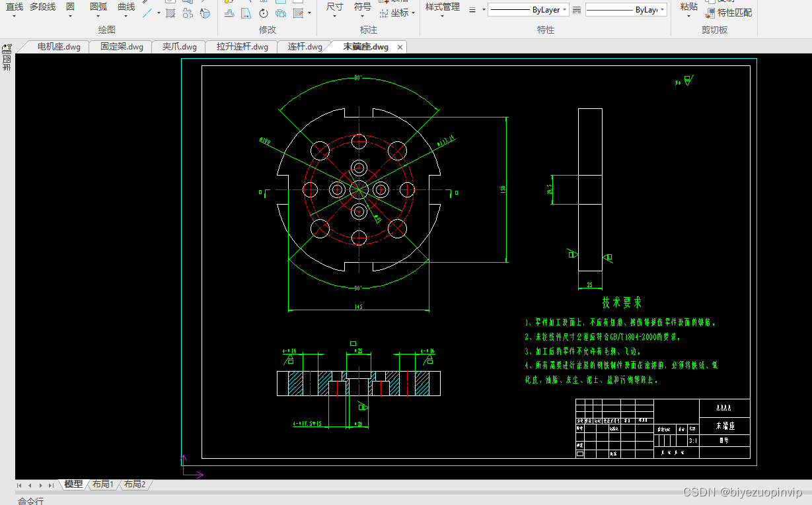Open the hatch pattern tool
The image size is (812, 505).
(x=170, y=13)
